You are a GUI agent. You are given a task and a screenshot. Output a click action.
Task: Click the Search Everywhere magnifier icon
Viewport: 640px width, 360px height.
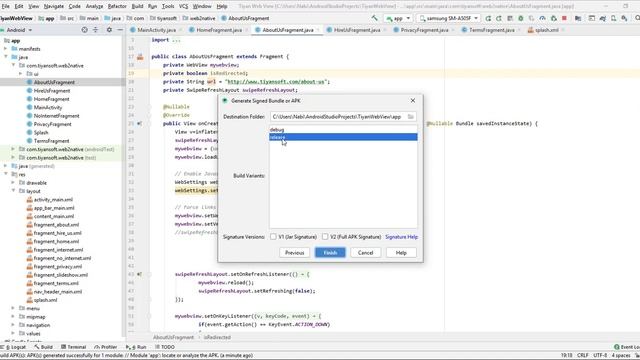(x=637, y=18)
